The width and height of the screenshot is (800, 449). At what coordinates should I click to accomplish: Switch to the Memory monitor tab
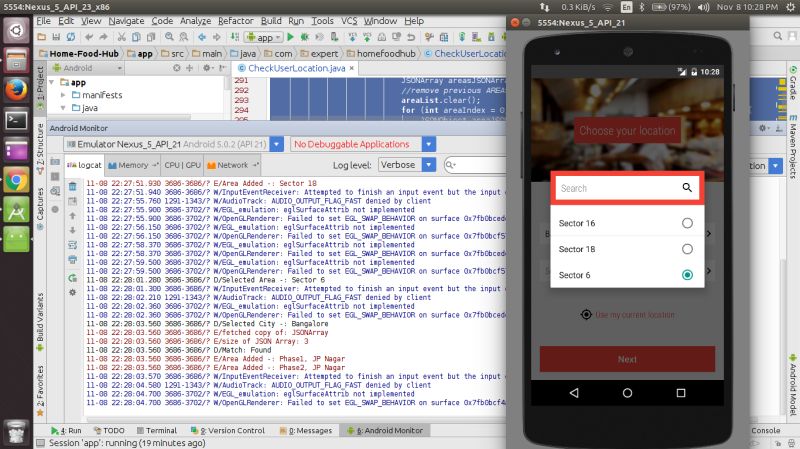[x=133, y=165]
